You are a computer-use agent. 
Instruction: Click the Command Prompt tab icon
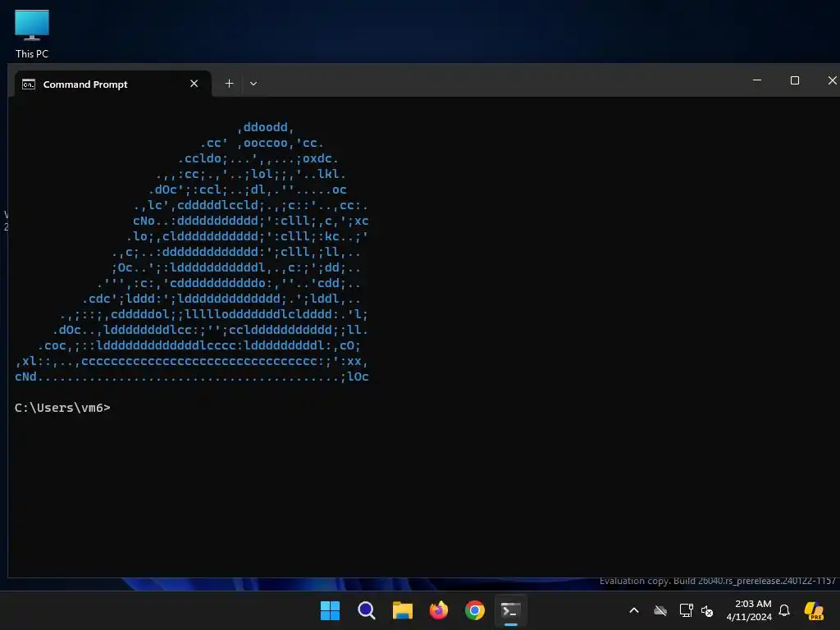pos(29,84)
